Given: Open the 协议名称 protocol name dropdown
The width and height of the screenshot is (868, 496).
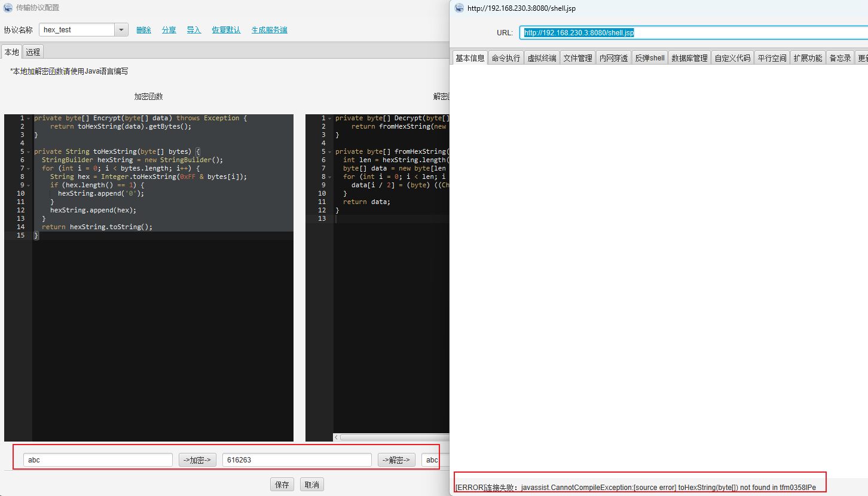Looking at the screenshot, I should (x=121, y=29).
